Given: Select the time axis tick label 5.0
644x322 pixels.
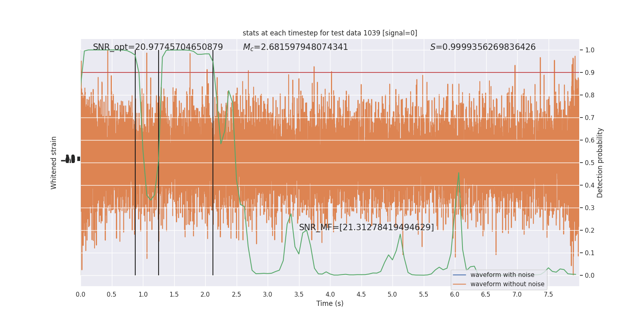Looking at the screenshot, I should coord(392,294).
